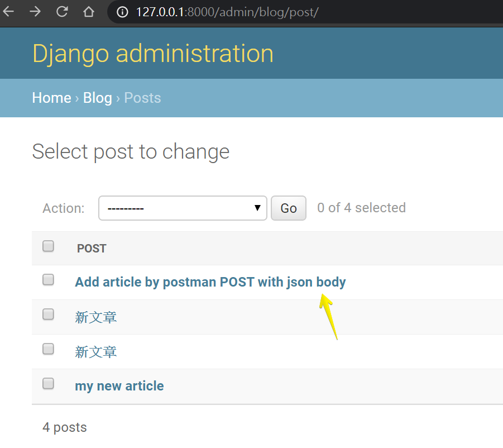Open 'my new article' post
The width and height of the screenshot is (503, 448).
(x=119, y=386)
